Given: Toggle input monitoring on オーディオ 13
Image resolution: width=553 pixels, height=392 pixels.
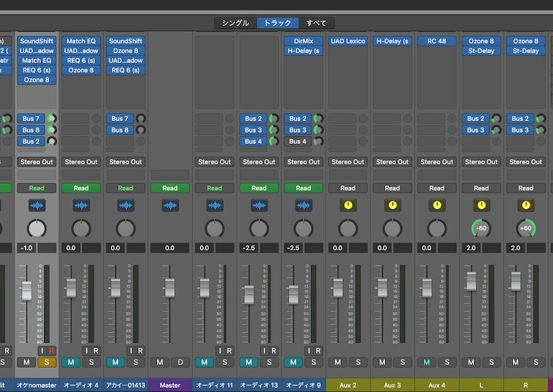Looking at the screenshot, I should pyautogui.click(x=264, y=351).
